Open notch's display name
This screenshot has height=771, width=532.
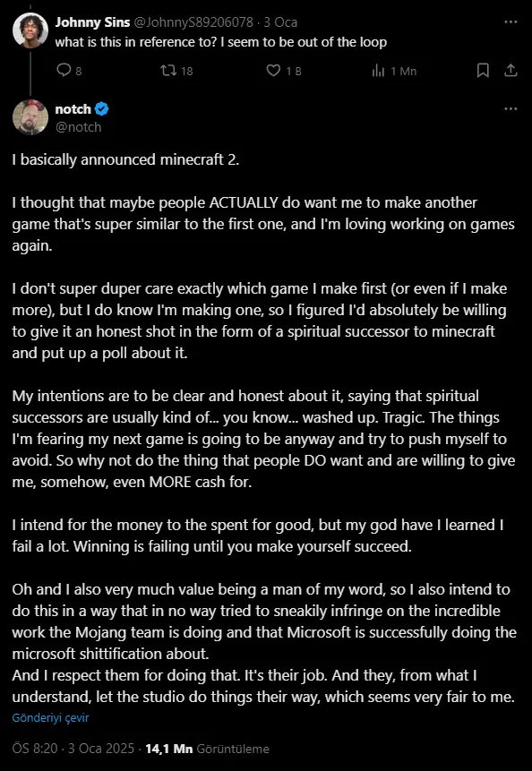73,108
